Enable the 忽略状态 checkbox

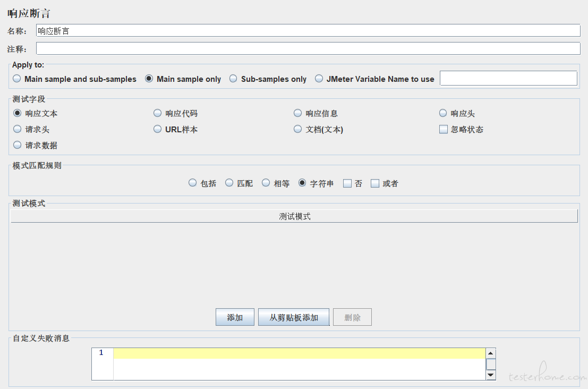coord(444,129)
